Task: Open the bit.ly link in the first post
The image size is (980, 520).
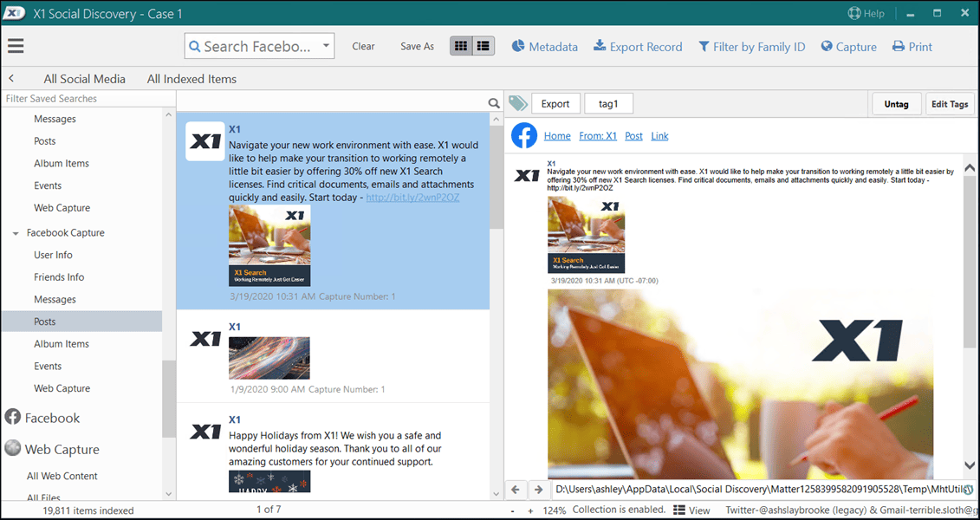Action: pyautogui.click(x=413, y=198)
